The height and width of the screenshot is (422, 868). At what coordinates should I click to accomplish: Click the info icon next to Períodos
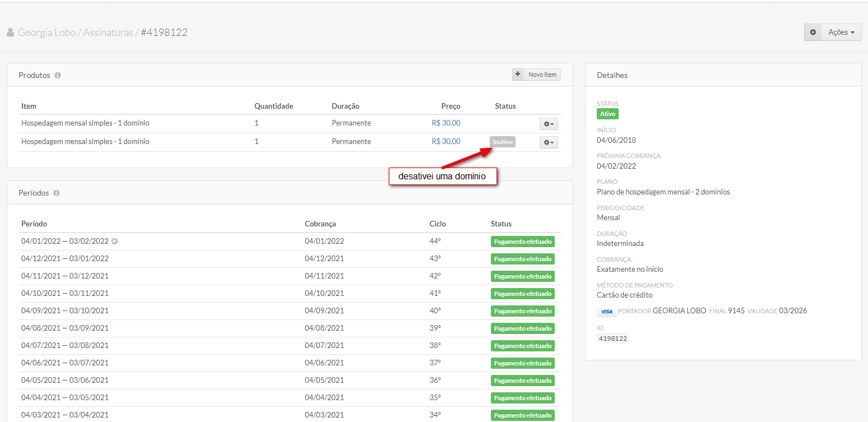point(56,193)
